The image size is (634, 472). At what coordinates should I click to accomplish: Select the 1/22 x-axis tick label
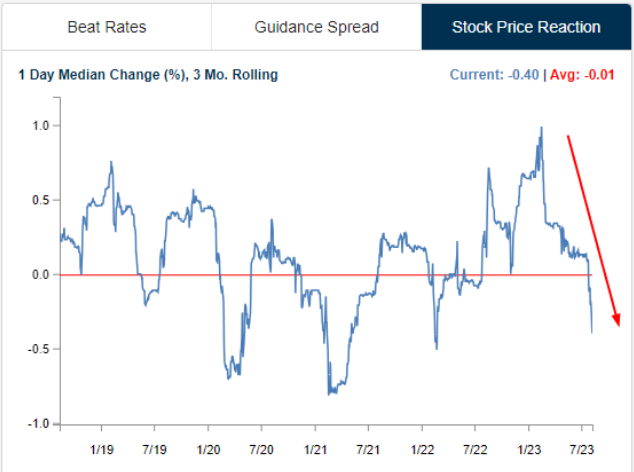pyautogui.click(x=422, y=449)
